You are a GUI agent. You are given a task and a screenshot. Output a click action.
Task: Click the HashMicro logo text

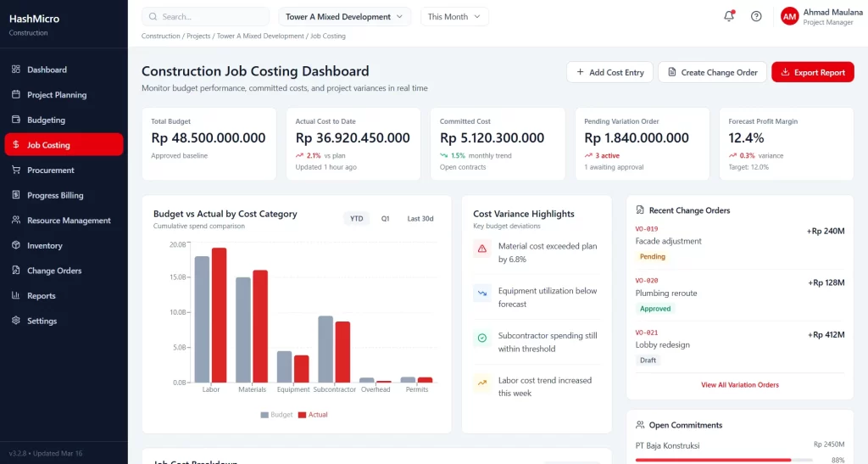(34, 19)
